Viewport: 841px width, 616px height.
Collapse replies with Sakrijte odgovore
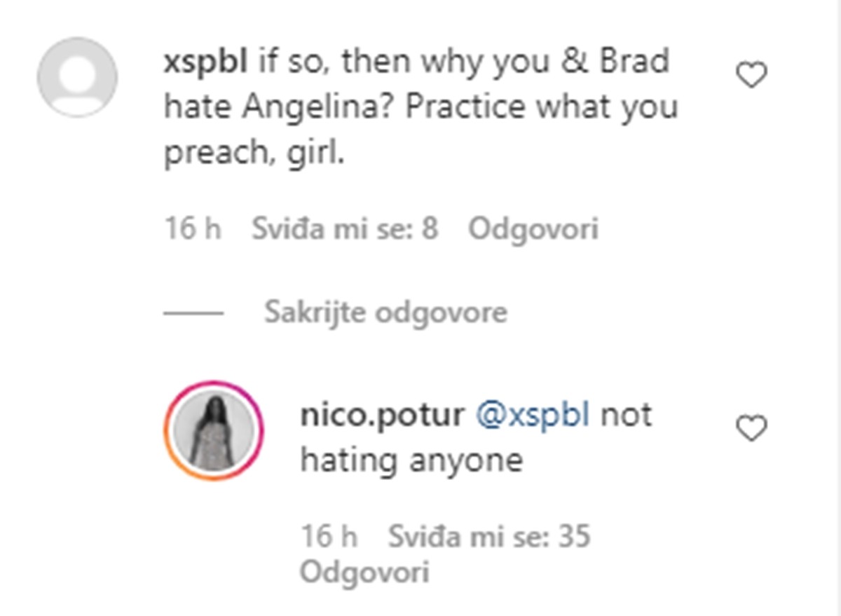click(x=385, y=313)
